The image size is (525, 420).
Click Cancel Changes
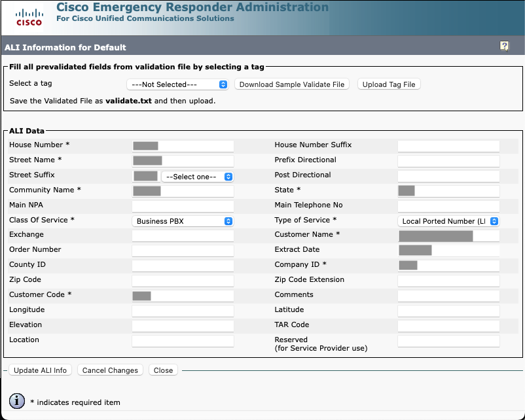109,370
